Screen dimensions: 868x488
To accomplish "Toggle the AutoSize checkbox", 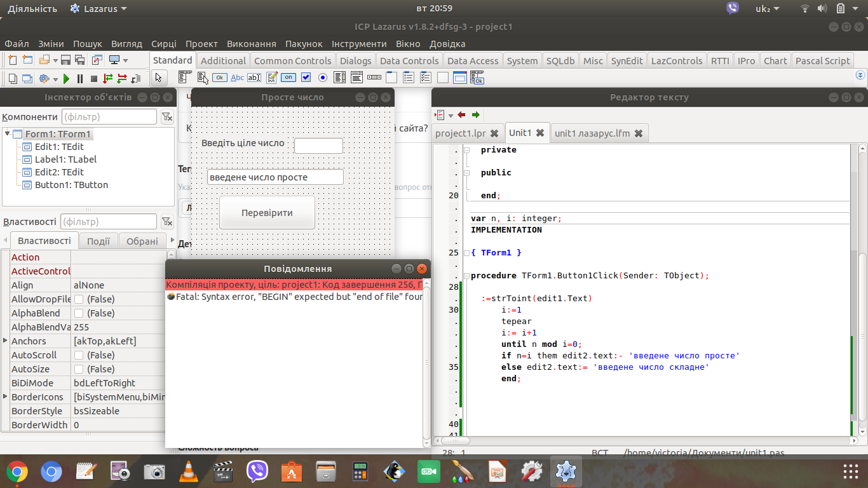I will click(x=79, y=369).
